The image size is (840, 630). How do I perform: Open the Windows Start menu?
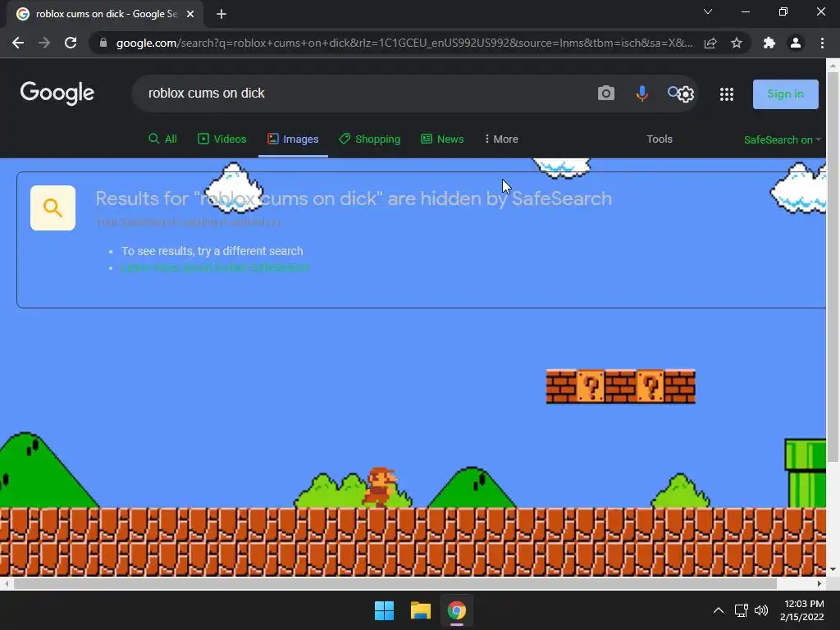pos(384,610)
